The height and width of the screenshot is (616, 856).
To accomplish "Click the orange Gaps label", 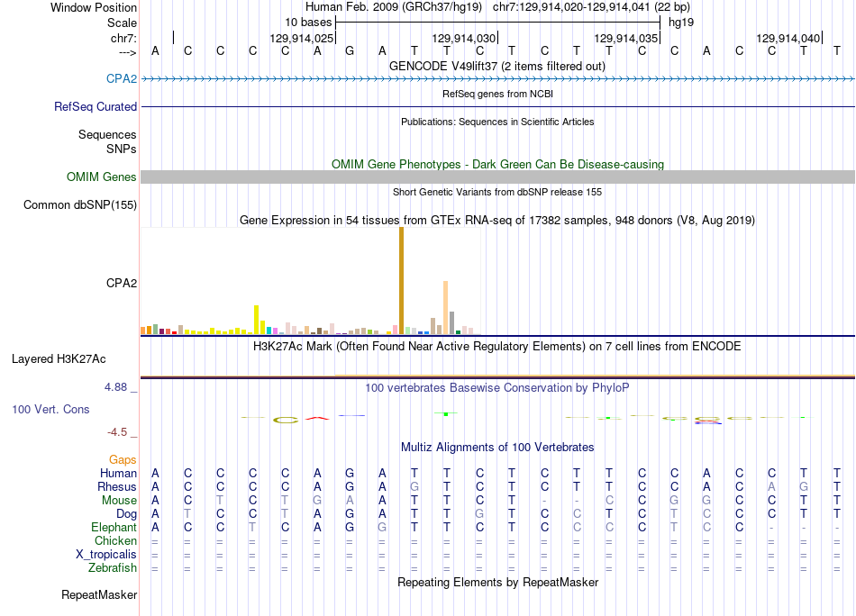I will (x=123, y=460).
